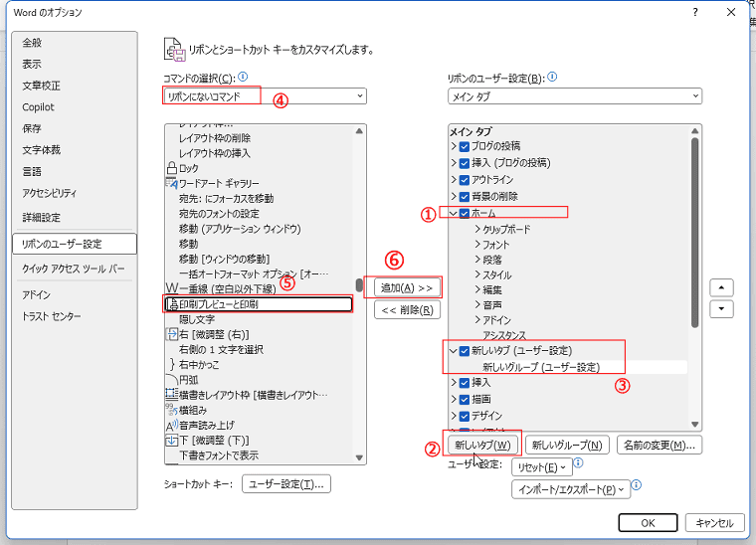The width and height of the screenshot is (756, 545).
Task: Toggle the 背景の削除 checkbox
Action: tap(465, 196)
